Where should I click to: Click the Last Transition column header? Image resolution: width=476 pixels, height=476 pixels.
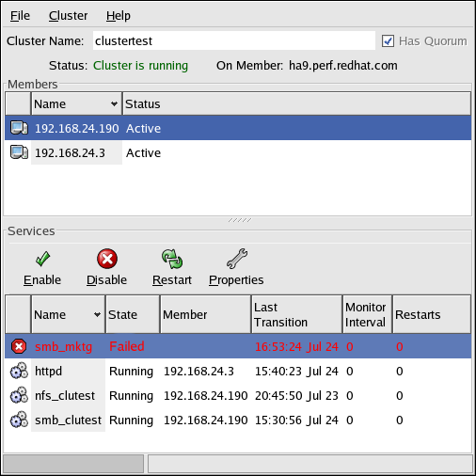coord(296,314)
